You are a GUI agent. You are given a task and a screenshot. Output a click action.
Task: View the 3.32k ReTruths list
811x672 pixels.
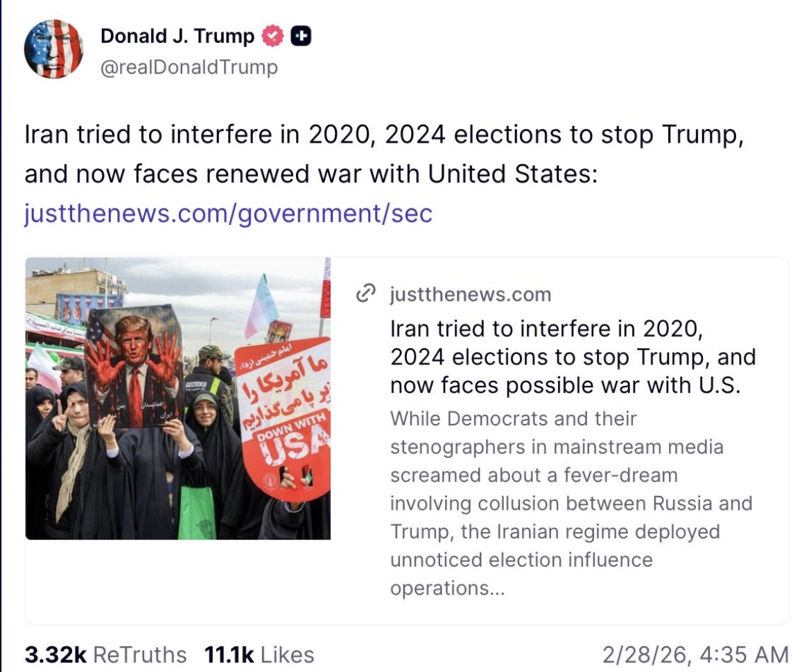105,655
